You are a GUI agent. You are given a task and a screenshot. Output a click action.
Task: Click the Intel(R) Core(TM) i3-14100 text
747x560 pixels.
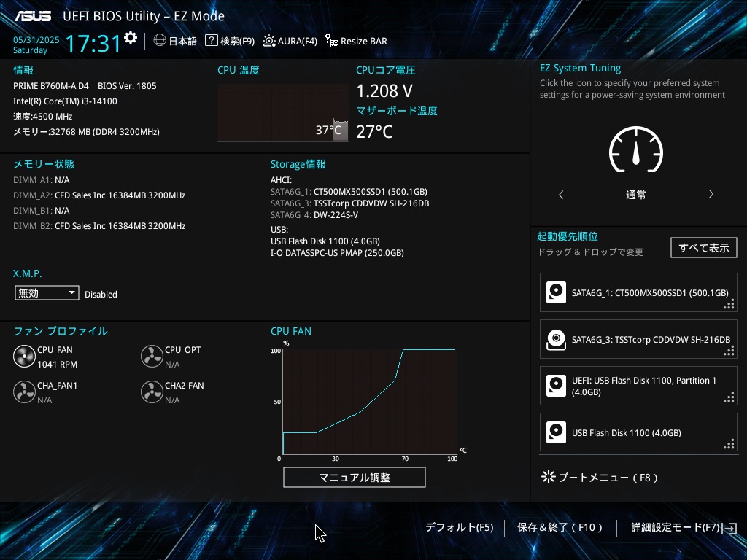pos(65,101)
